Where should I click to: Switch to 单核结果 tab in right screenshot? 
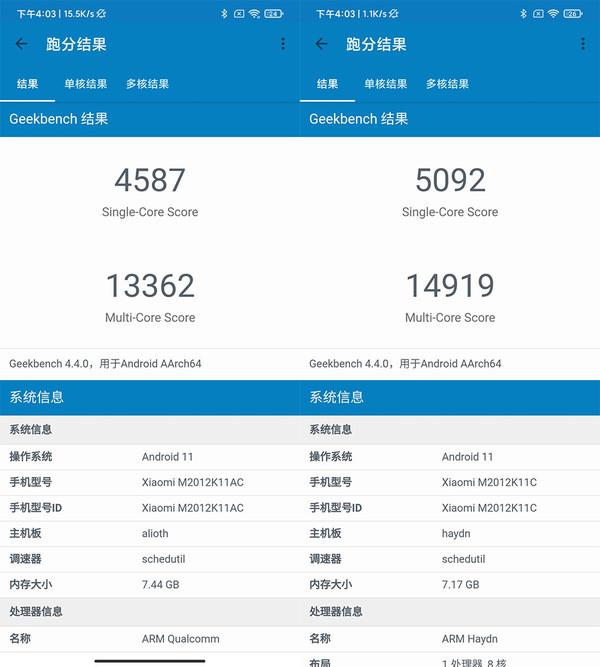[x=386, y=84]
